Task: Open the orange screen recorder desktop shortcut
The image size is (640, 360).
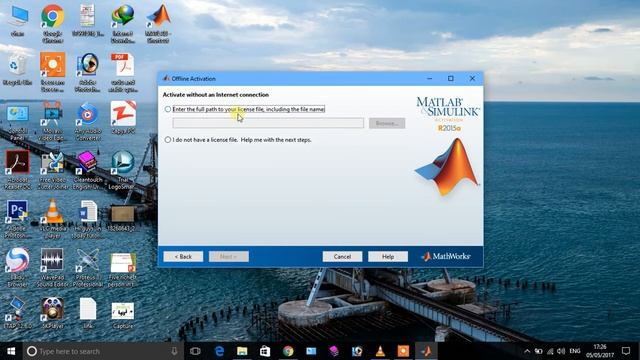Action: (53, 72)
